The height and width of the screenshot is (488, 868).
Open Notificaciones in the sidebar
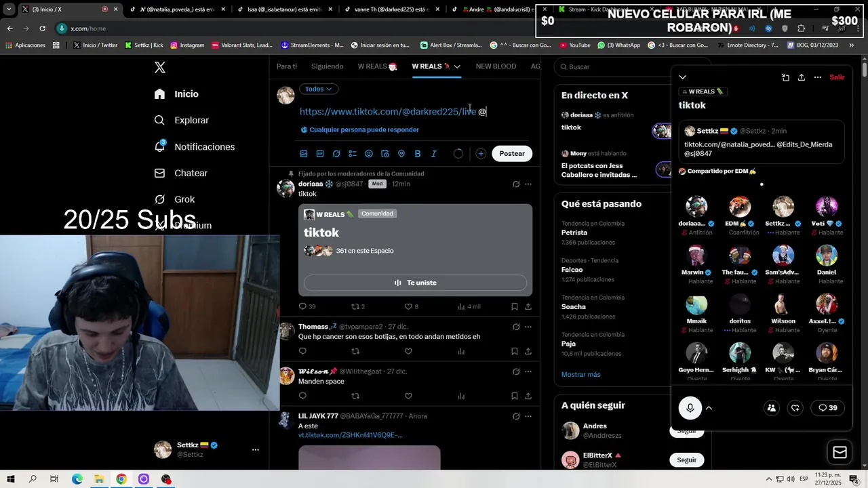(x=194, y=146)
